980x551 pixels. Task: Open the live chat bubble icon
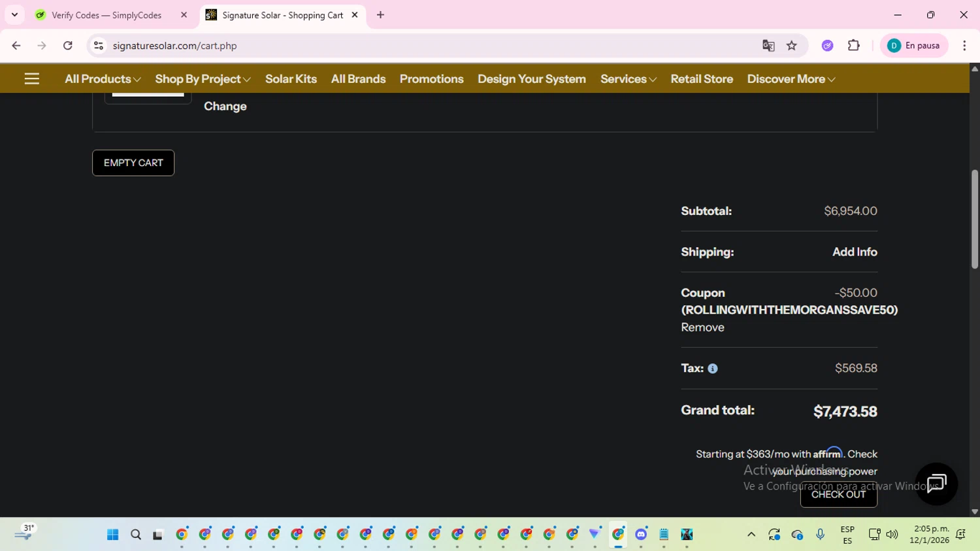point(936,484)
